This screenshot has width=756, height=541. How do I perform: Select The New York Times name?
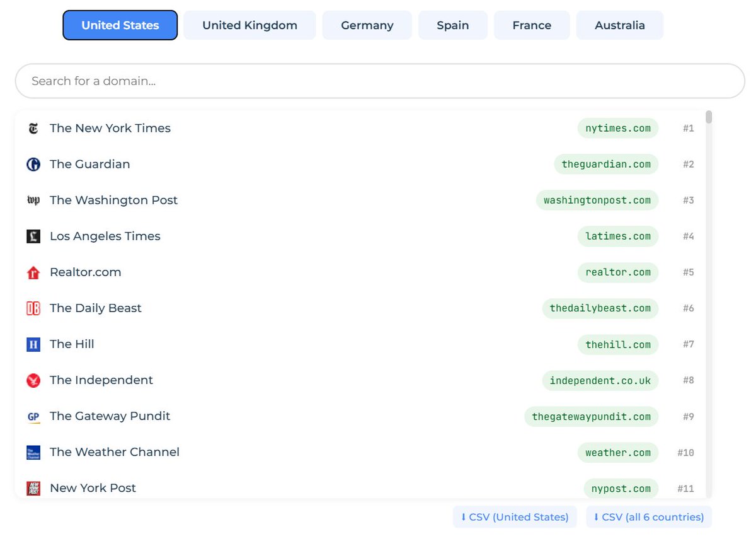click(110, 128)
